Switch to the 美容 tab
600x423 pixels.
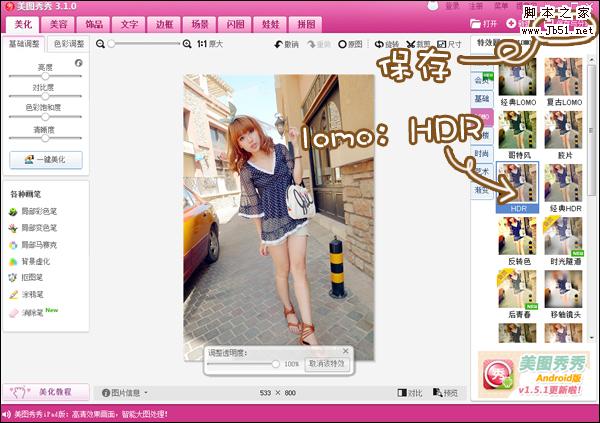tap(59, 24)
